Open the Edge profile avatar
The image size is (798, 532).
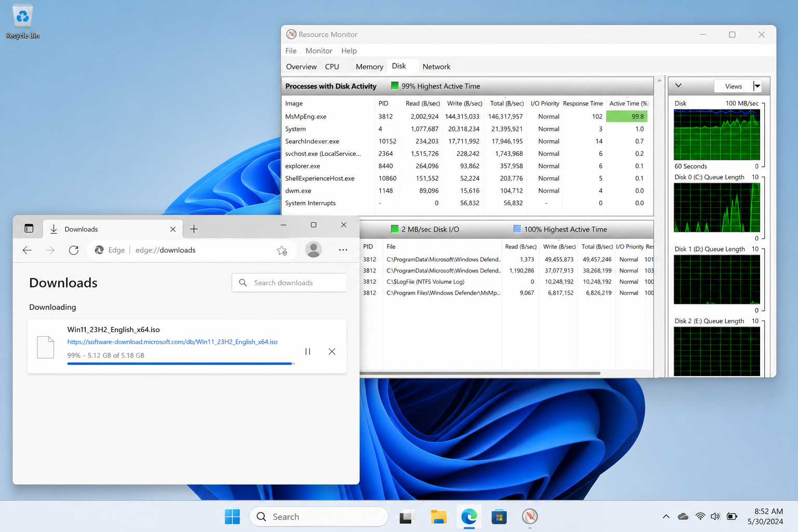click(313, 250)
